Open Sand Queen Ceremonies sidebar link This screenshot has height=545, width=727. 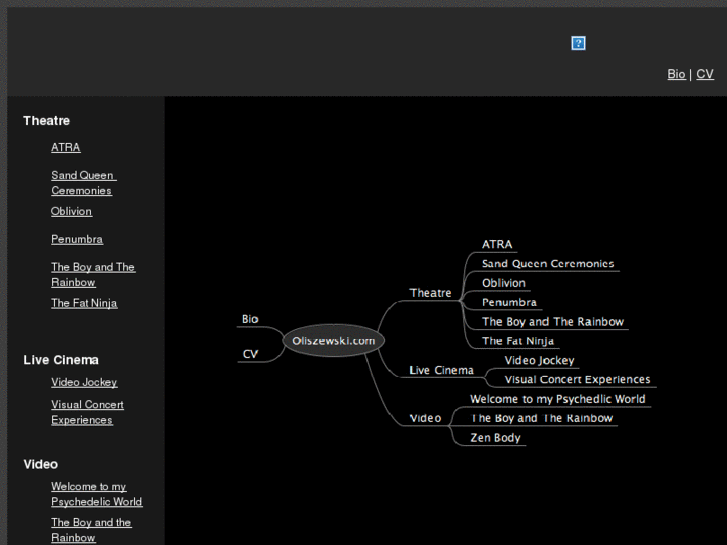click(84, 183)
